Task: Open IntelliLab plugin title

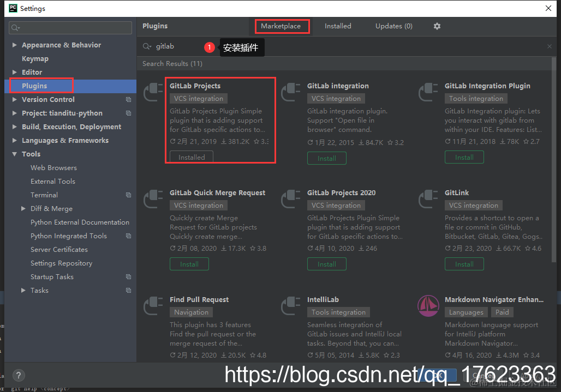Action: 323,299
